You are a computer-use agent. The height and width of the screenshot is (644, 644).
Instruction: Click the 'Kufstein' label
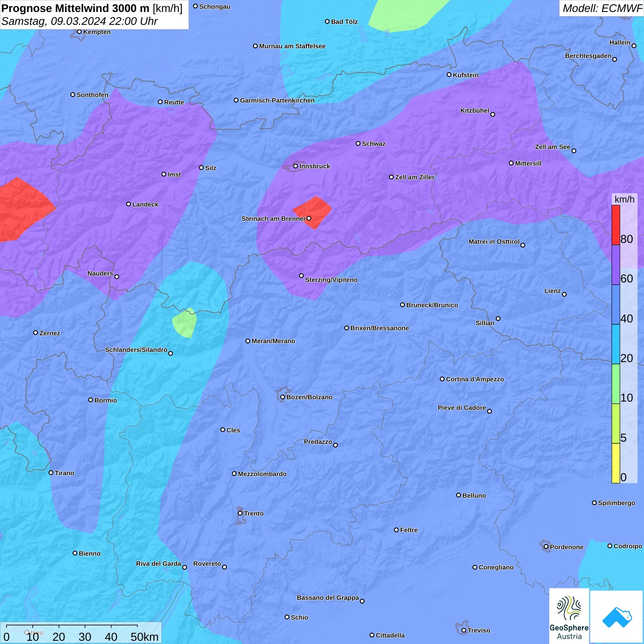[x=466, y=75]
